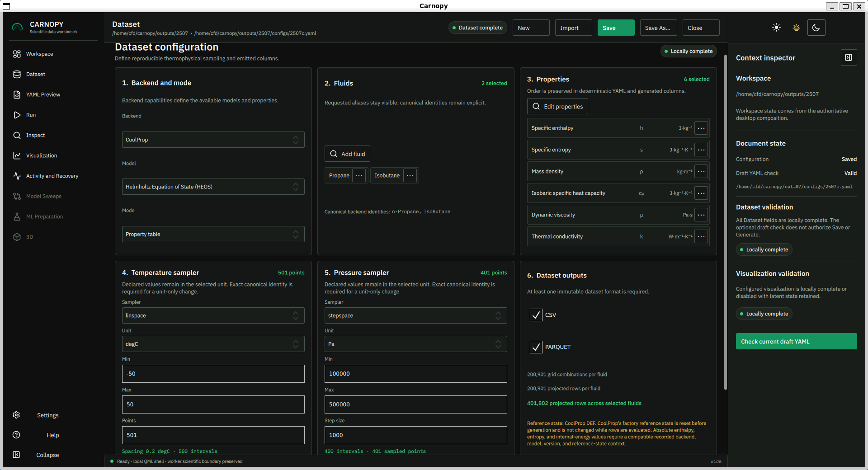Click the ML Preparation flask icon
The width and height of the screenshot is (868, 470).
coord(17,216)
